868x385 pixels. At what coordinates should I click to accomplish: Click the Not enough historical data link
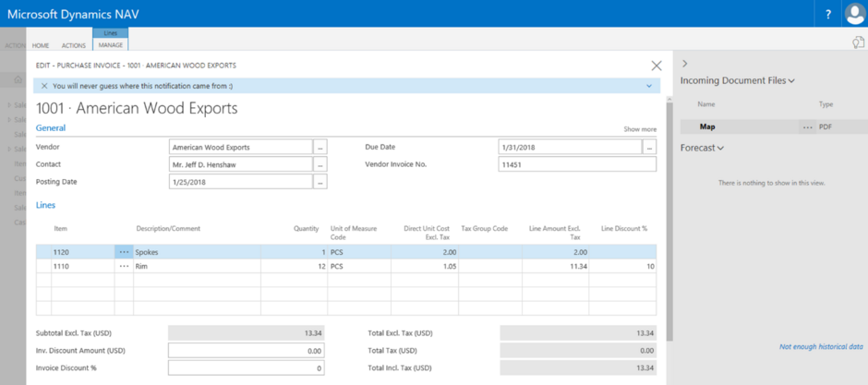(821, 347)
